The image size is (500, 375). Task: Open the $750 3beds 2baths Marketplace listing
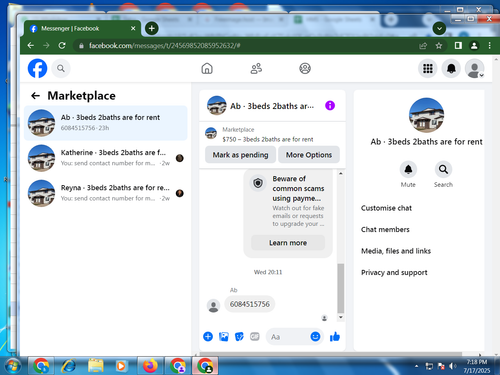(x=268, y=134)
